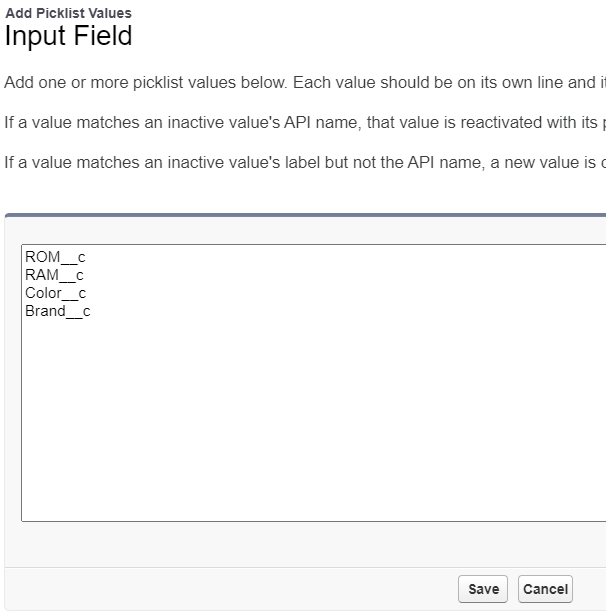Click the empty area of the picklist textarea
The width and height of the screenshot is (606, 615).
pyautogui.click(x=300, y=420)
